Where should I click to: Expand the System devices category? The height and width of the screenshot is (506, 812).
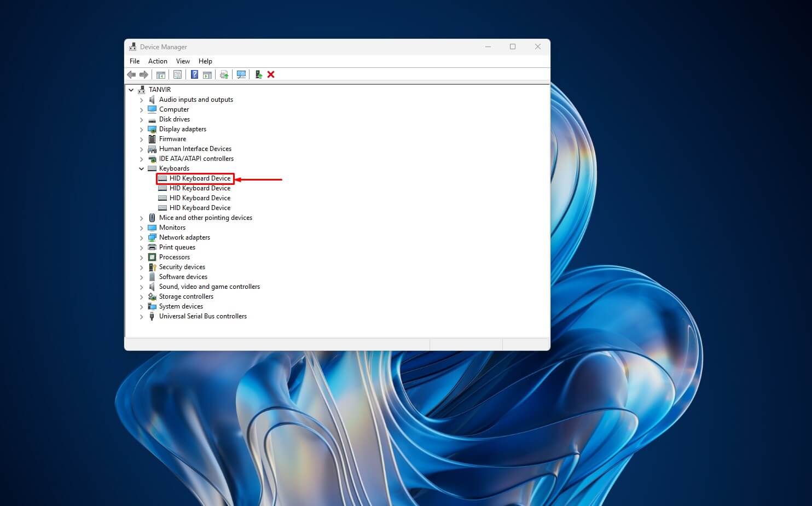click(142, 306)
